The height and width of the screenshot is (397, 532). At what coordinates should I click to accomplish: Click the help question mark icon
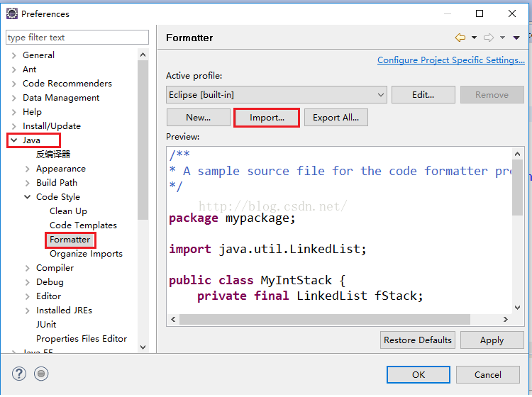[19, 374]
